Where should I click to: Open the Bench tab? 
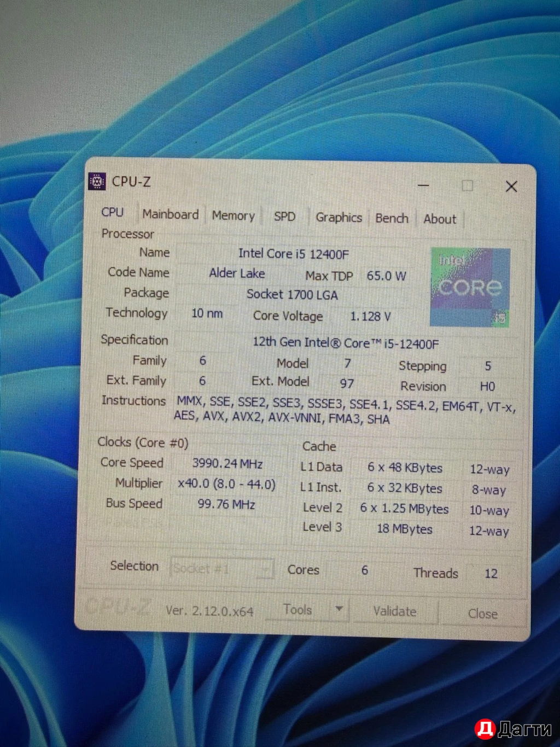[x=392, y=218]
